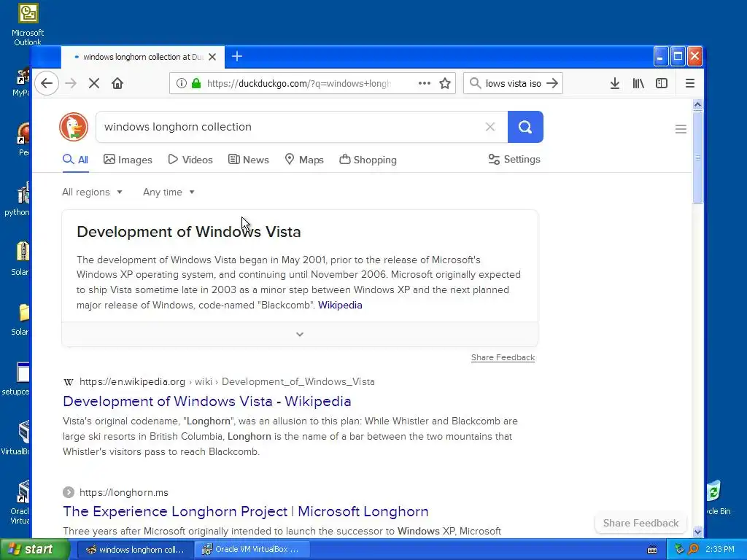Click the keyboard icon near system tray

652,550
